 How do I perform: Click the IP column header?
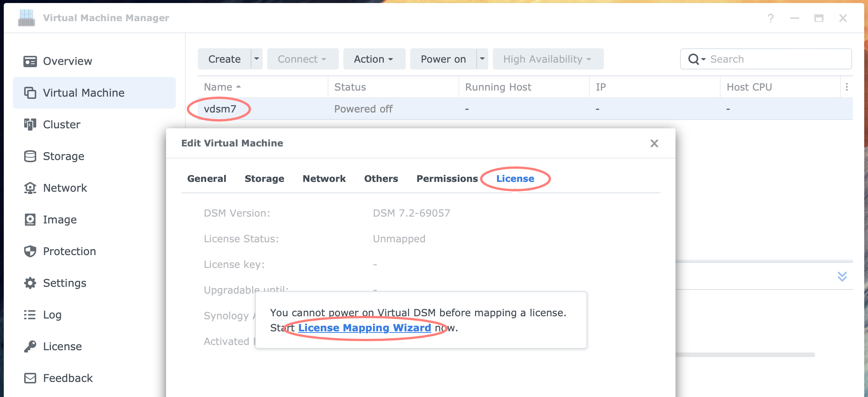click(x=655, y=87)
